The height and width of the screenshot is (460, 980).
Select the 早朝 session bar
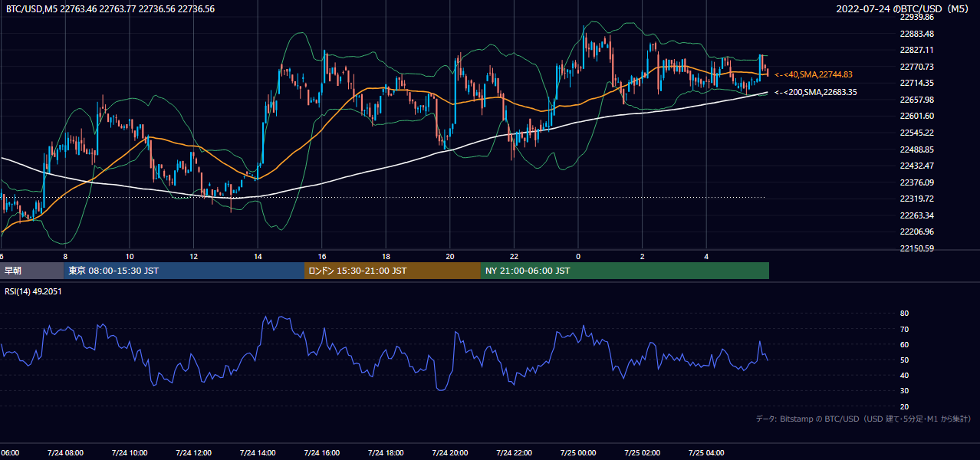coord(31,271)
